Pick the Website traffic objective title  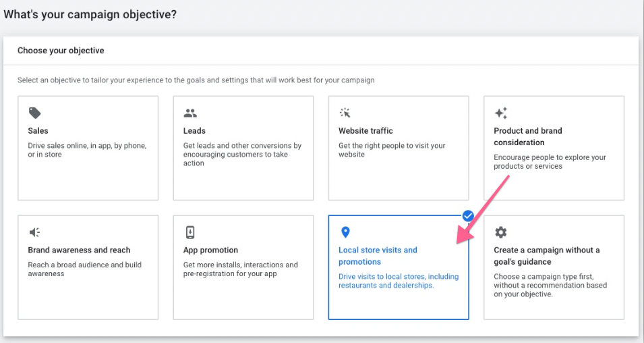click(x=365, y=131)
